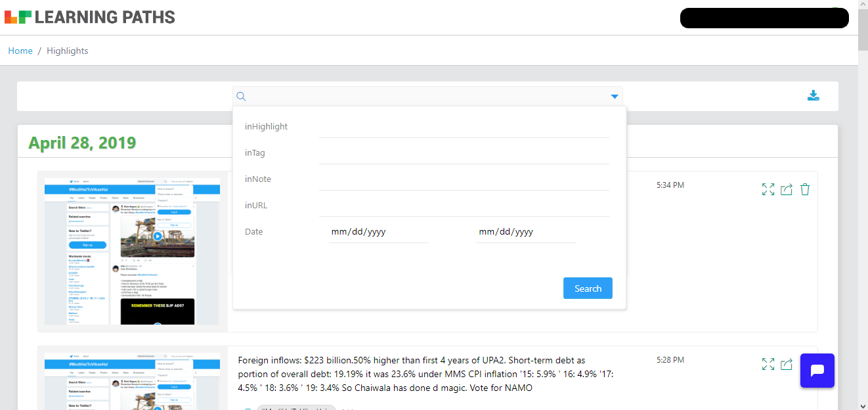868x410 pixels.
Task: Share the 5:28 PM highlight
Action: [787, 364]
